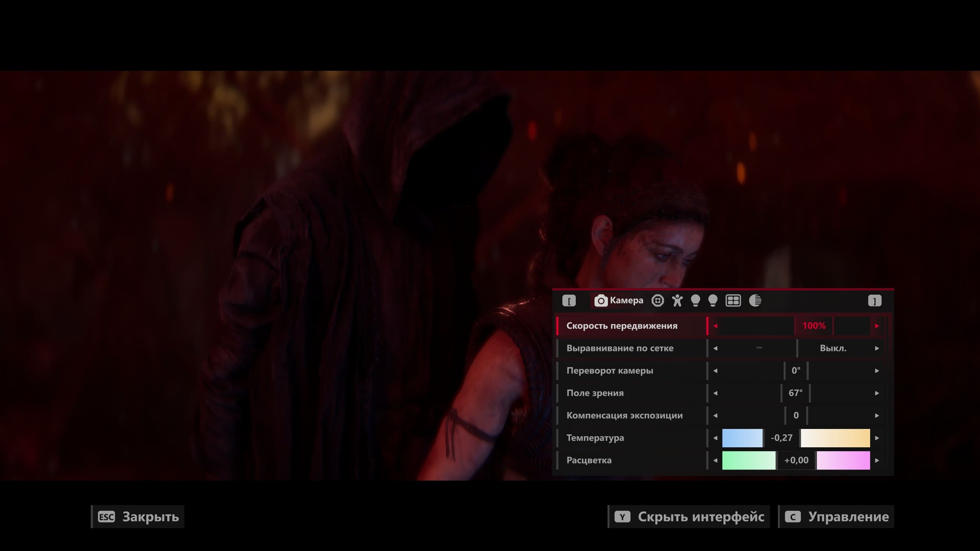
Task: Go to previous tab with [ key icon
Action: click(569, 301)
